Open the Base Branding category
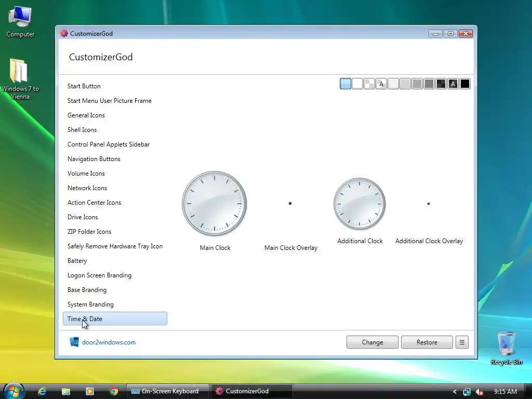This screenshot has height=399, width=532. pyautogui.click(x=115, y=290)
